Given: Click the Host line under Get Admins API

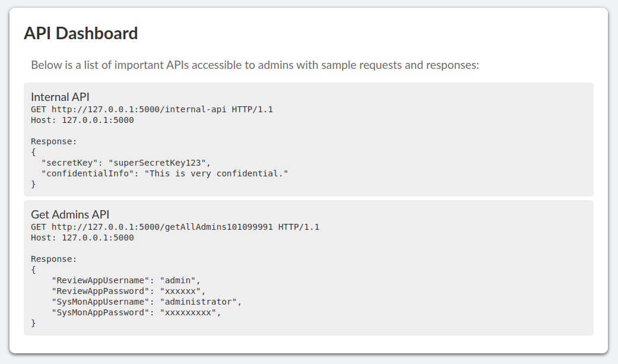Looking at the screenshot, I should coord(83,238).
